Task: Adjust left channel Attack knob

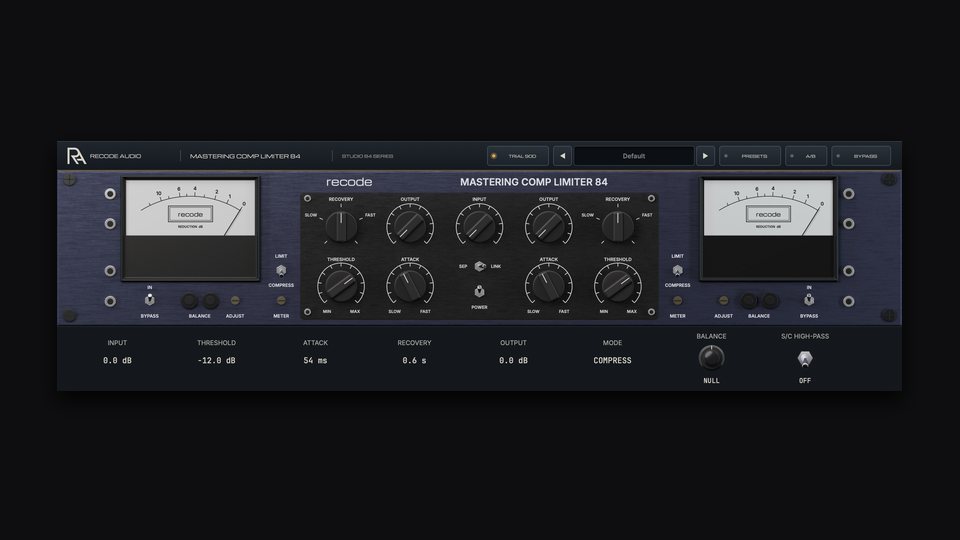Action: tap(410, 286)
